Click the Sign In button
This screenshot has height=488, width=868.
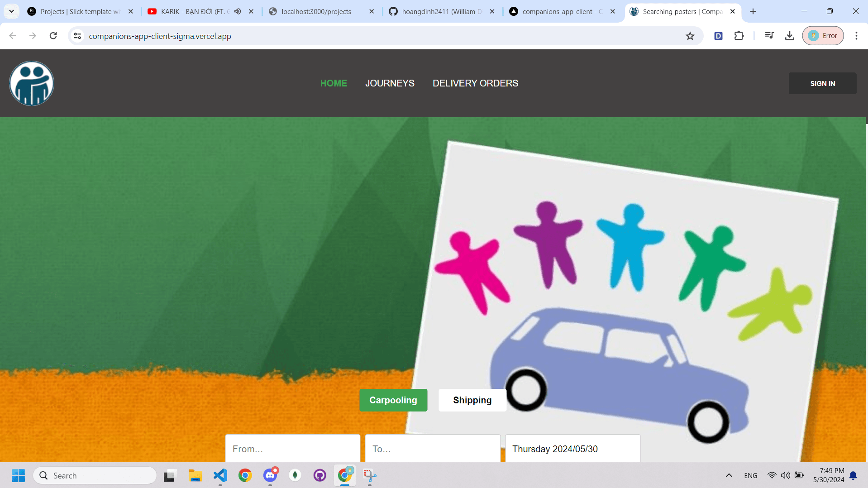click(822, 83)
